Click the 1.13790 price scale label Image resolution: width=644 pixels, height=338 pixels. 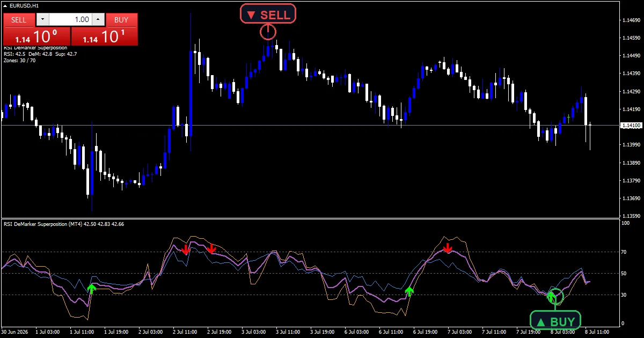(633, 180)
